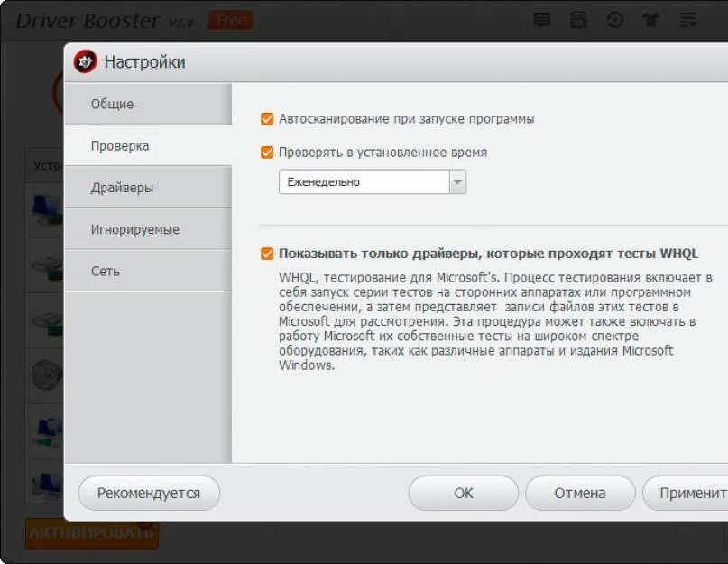Viewport: 728px width, 564px height.
Task: Open the Драйверы settings tab
Action: click(x=148, y=187)
